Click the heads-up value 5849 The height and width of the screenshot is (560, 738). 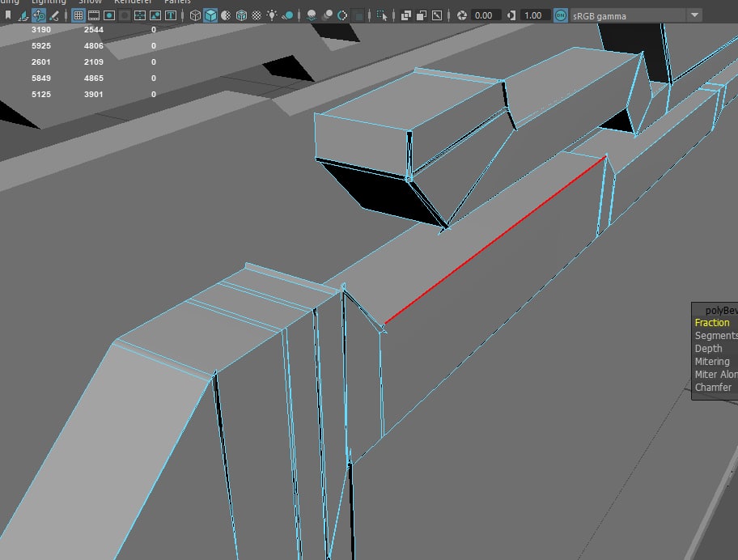(41, 78)
